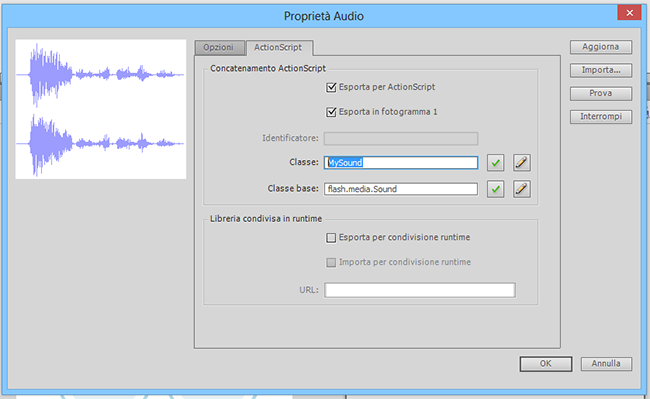Enable Esporta per condivisione runtime
Screen dimensions: 650x399
331,238
